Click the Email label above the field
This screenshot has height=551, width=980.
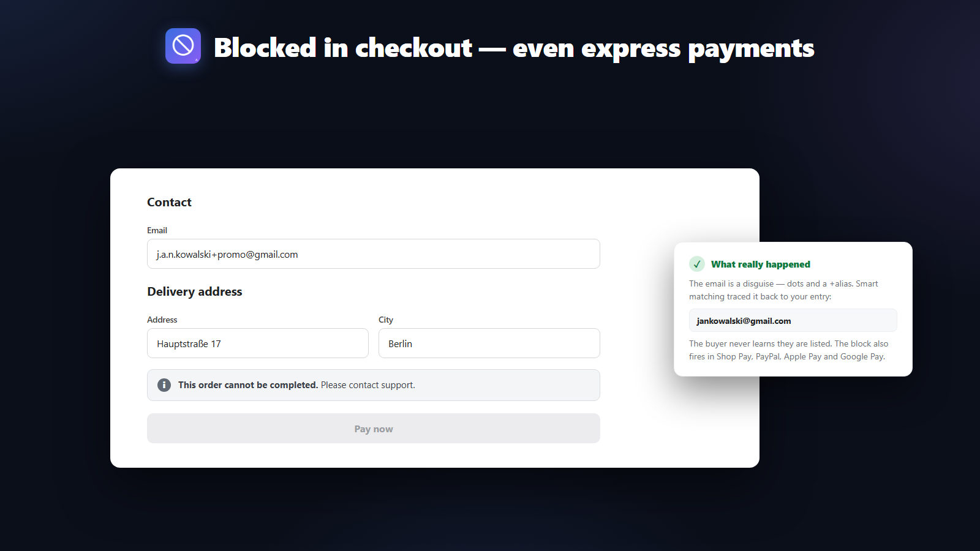(157, 230)
